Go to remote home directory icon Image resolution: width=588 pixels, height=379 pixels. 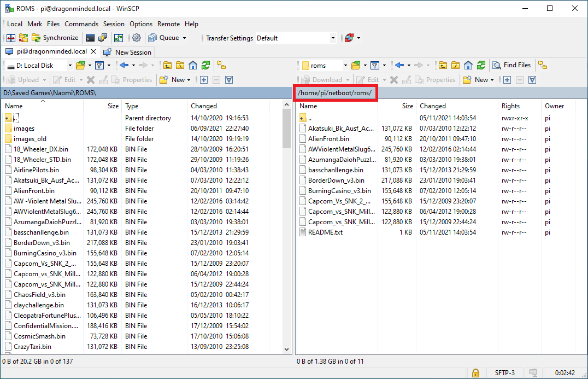(x=468, y=66)
